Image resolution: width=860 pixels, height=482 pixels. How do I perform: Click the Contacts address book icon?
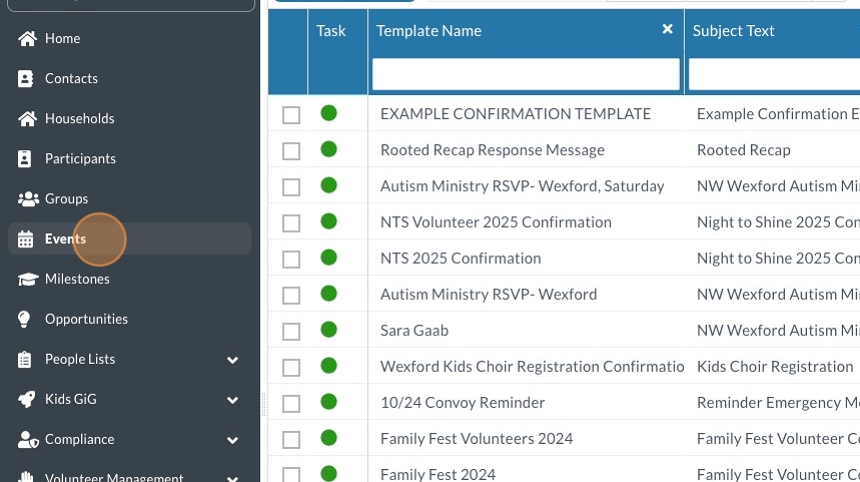click(x=27, y=79)
